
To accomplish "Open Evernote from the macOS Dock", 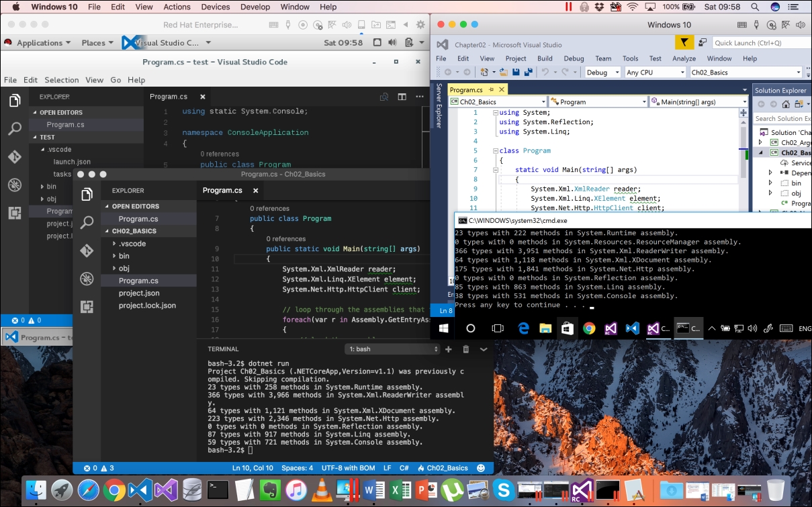I will (x=270, y=490).
